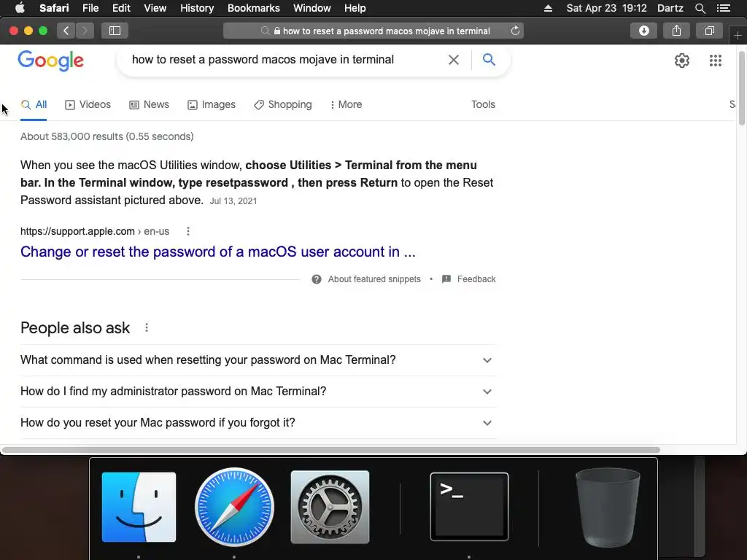Screen dimensions: 747x560
Task: Click the Safari compass icon in the Dock
Action: (x=234, y=507)
